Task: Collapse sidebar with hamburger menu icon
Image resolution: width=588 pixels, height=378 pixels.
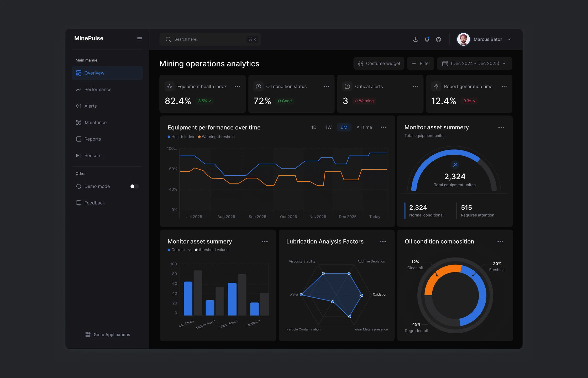Action: click(140, 39)
